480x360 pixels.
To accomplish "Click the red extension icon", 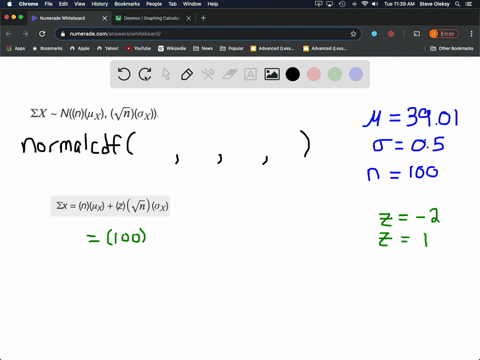I will 391,34.
